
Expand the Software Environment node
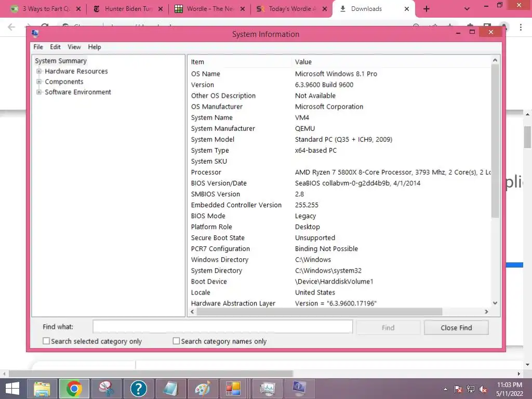(x=39, y=92)
